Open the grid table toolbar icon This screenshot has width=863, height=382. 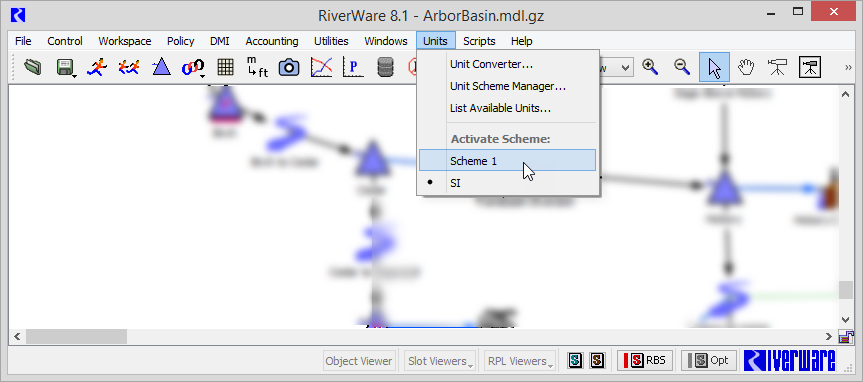[x=225, y=67]
